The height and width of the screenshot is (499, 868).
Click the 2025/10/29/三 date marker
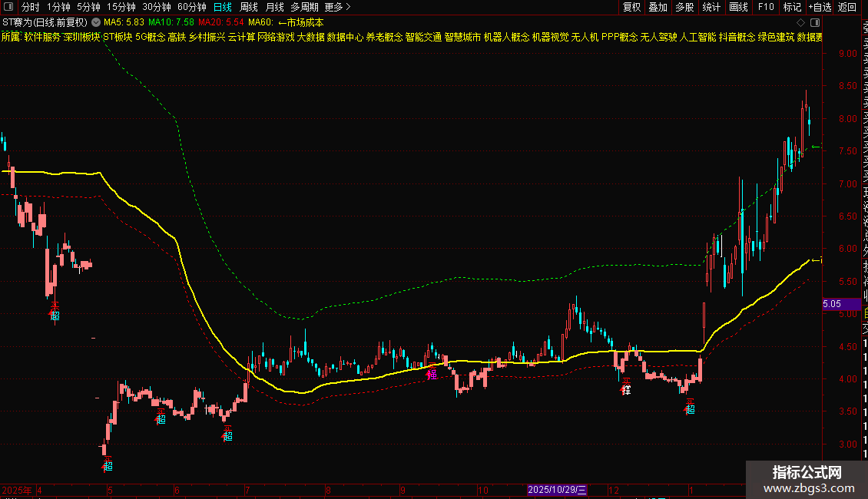click(x=556, y=490)
